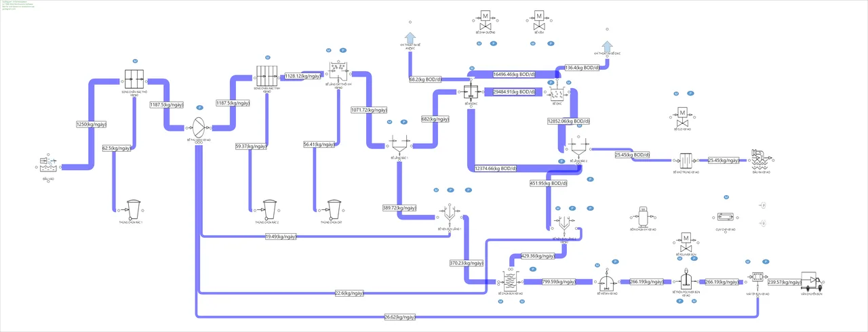Select the BỂ KIỀM motor valve icon
868x332 pixels.
[x=539, y=20]
